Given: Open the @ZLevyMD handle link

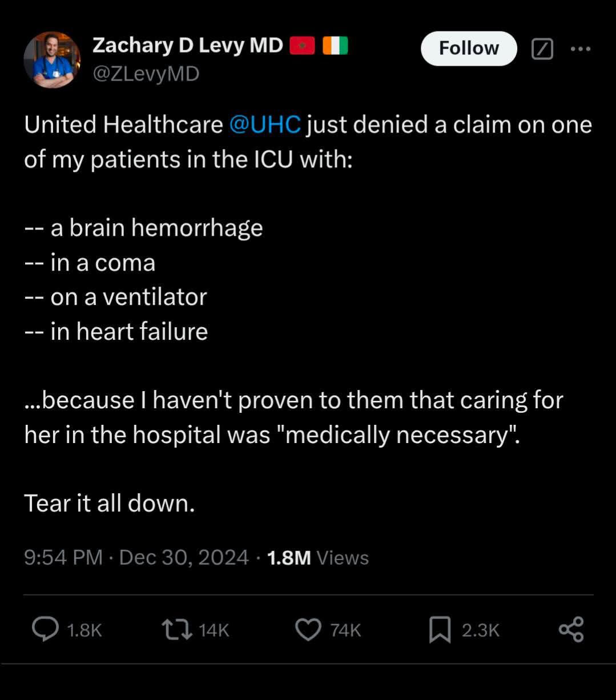Looking at the screenshot, I should [x=146, y=74].
